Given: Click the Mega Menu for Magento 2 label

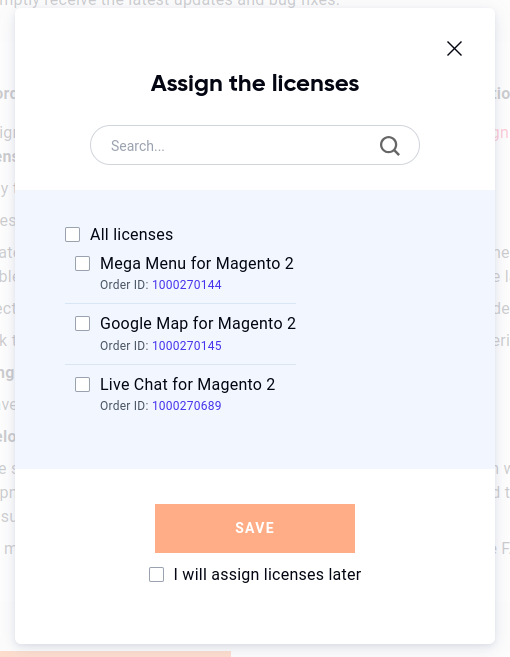Looking at the screenshot, I should coord(197,264).
